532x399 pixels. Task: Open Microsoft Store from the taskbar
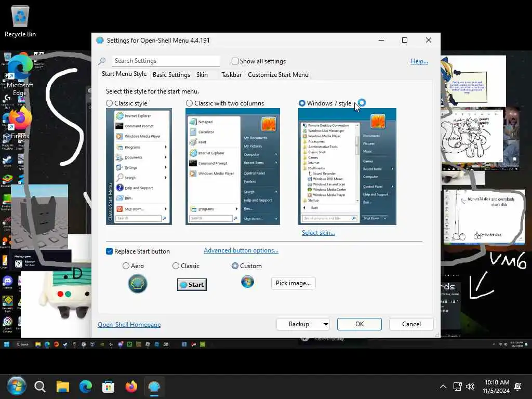(108, 387)
